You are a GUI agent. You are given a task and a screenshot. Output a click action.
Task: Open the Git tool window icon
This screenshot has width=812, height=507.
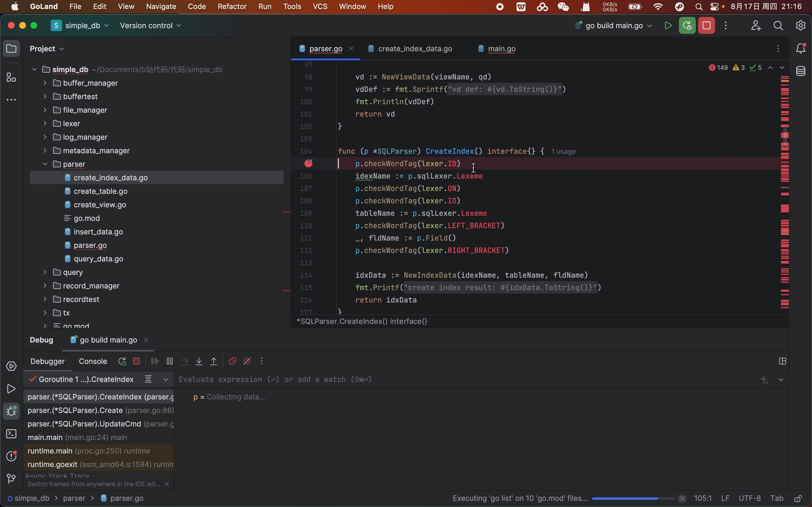pos(11,479)
